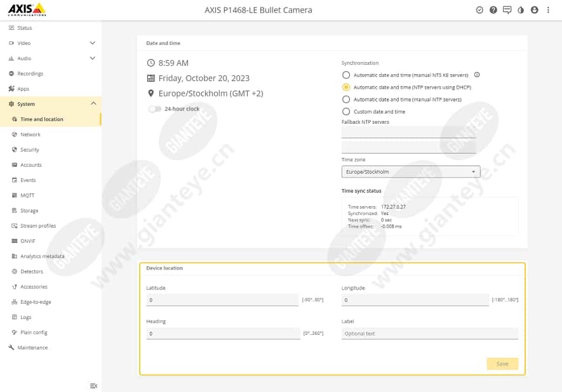The height and width of the screenshot is (392, 562).
Task: Click the Latitude input field
Action: click(x=222, y=300)
